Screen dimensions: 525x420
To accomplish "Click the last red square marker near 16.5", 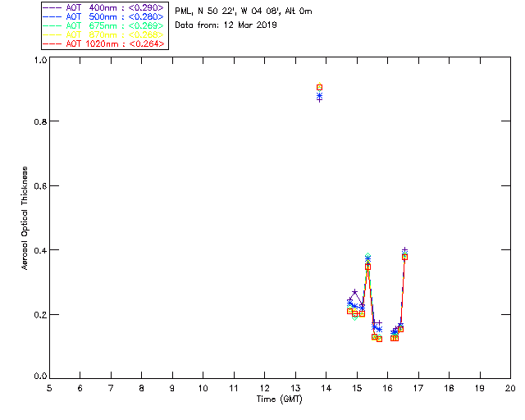I will click(x=404, y=257).
